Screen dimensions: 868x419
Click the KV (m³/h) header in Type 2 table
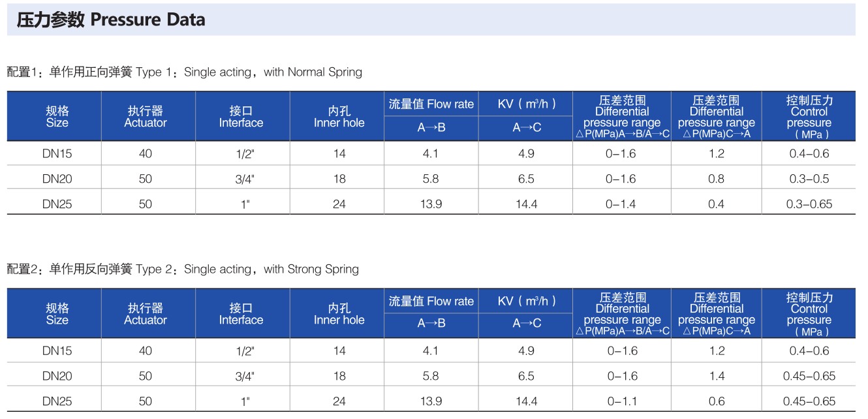527,302
